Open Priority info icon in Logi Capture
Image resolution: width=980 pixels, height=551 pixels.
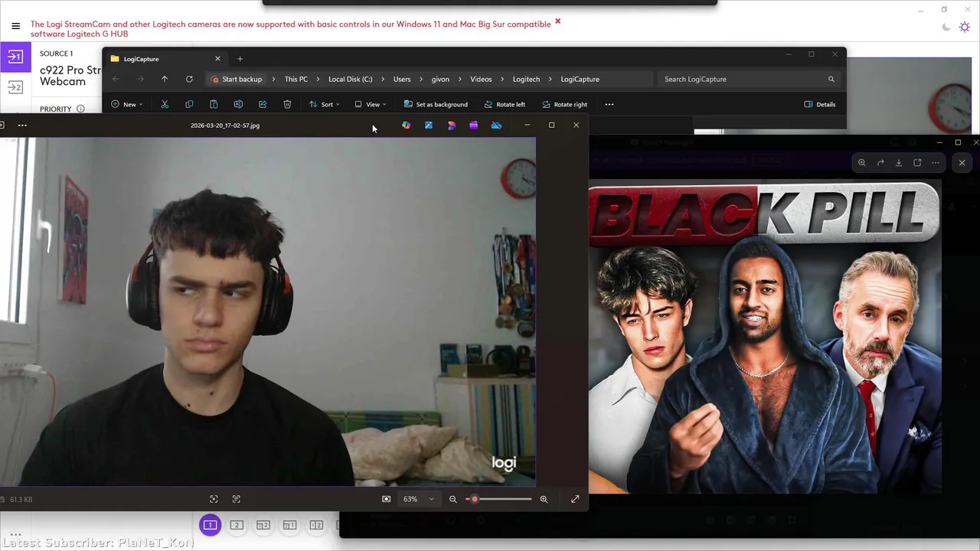(x=80, y=109)
